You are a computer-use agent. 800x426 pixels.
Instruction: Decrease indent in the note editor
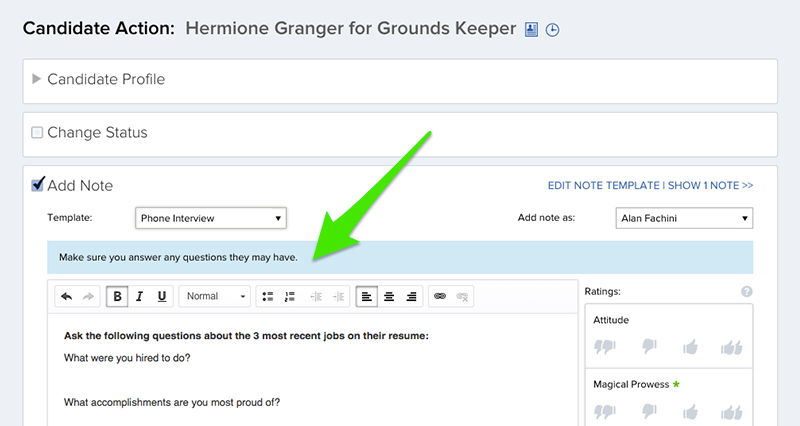316,296
